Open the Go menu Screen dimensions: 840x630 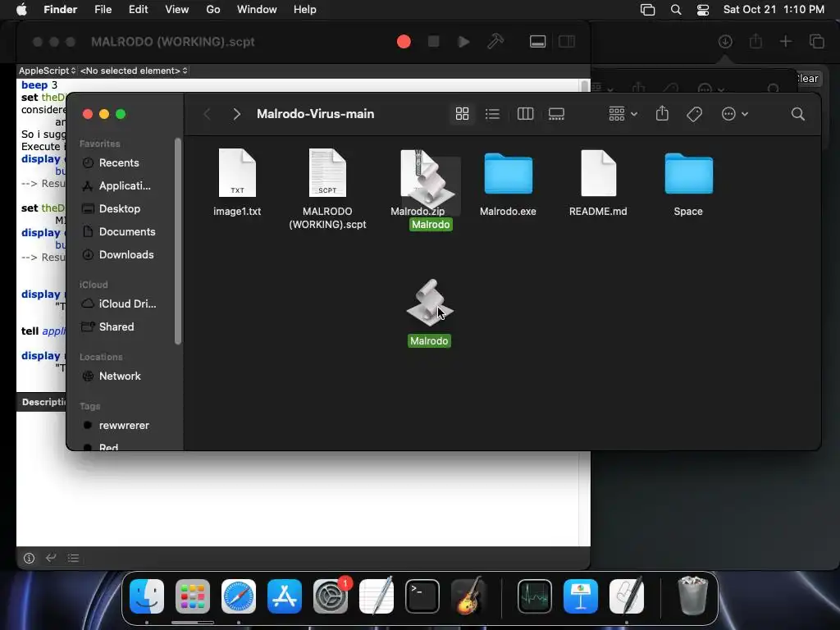pos(213,10)
